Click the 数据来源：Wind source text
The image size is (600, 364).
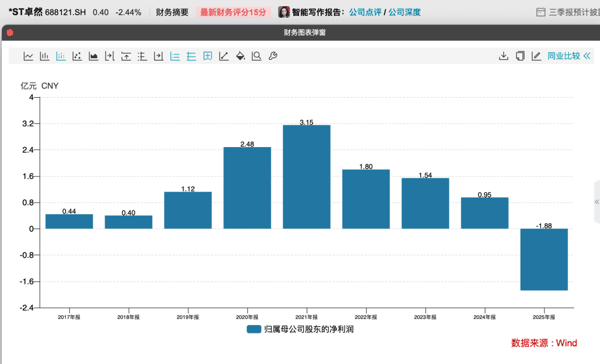pyautogui.click(x=544, y=343)
